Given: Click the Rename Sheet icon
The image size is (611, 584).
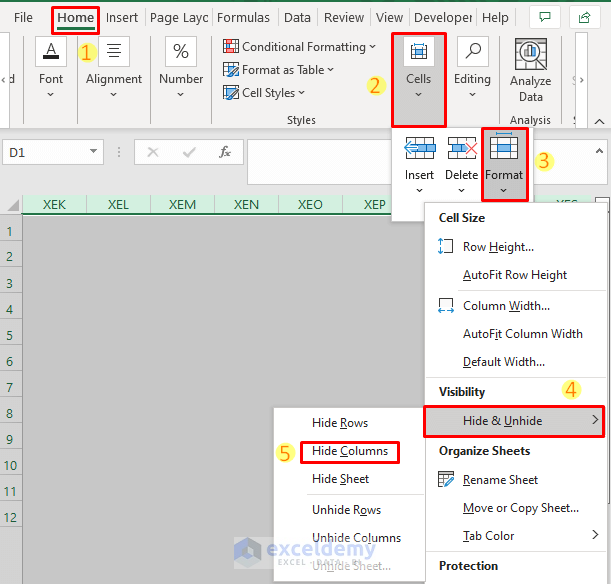Looking at the screenshot, I should click(x=445, y=479).
